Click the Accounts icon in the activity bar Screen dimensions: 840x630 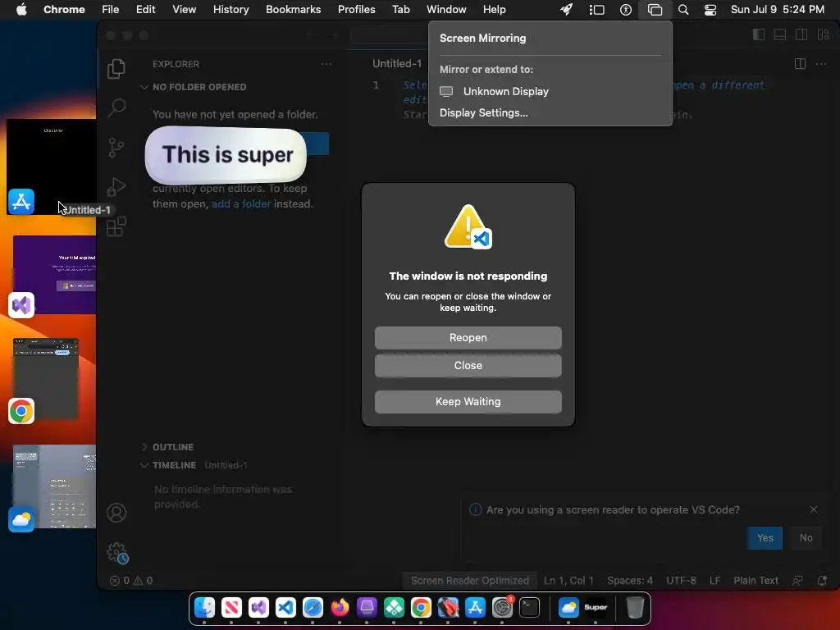(x=116, y=513)
